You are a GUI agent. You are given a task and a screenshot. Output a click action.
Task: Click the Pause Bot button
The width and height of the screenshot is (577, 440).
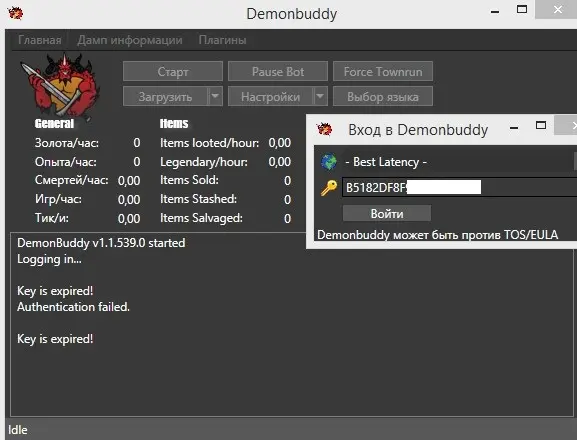click(x=278, y=71)
